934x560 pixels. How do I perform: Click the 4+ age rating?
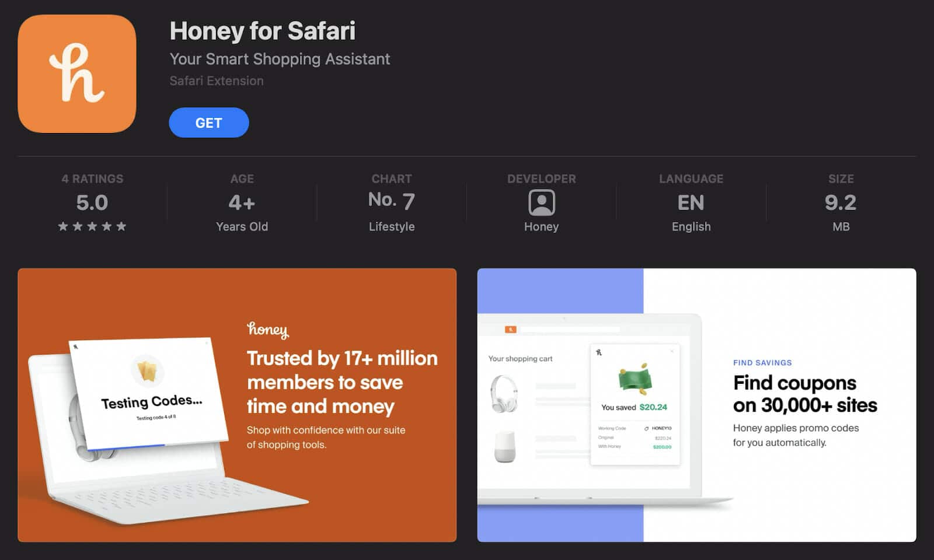[242, 202]
